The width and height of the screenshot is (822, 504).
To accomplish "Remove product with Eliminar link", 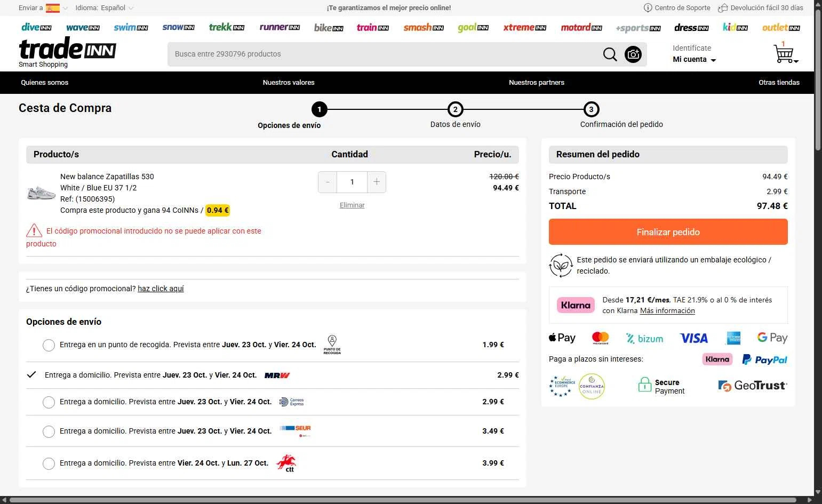I will pyautogui.click(x=352, y=205).
